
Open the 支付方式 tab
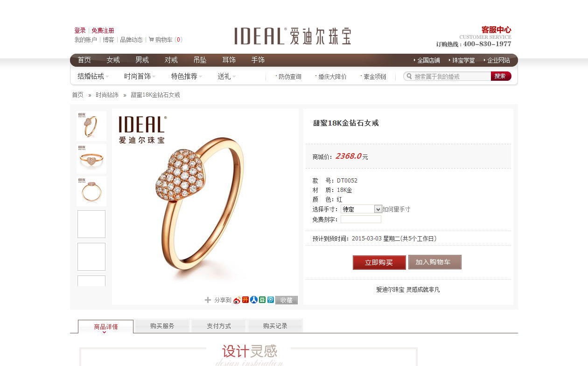[x=219, y=326]
